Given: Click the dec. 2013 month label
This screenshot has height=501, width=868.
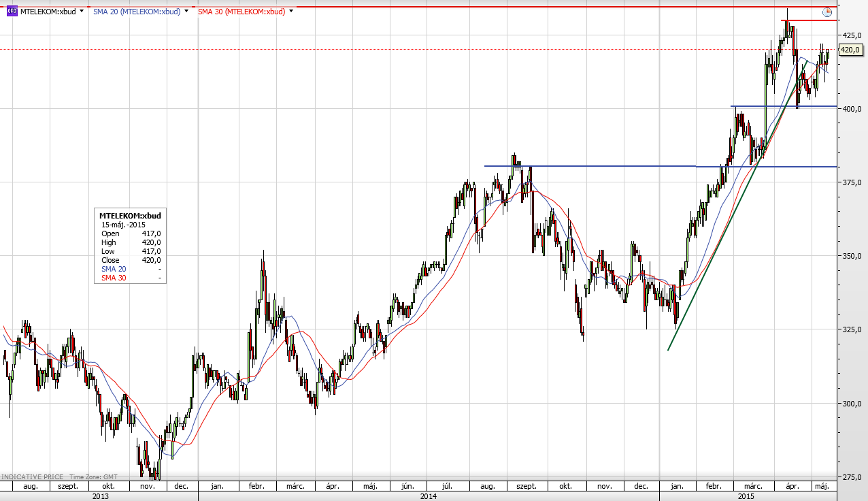Looking at the screenshot, I should click(x=181, y=487).
